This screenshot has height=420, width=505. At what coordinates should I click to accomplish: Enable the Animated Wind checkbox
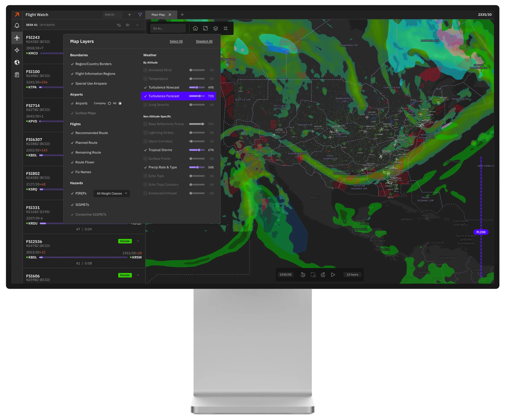coord(145,70)
